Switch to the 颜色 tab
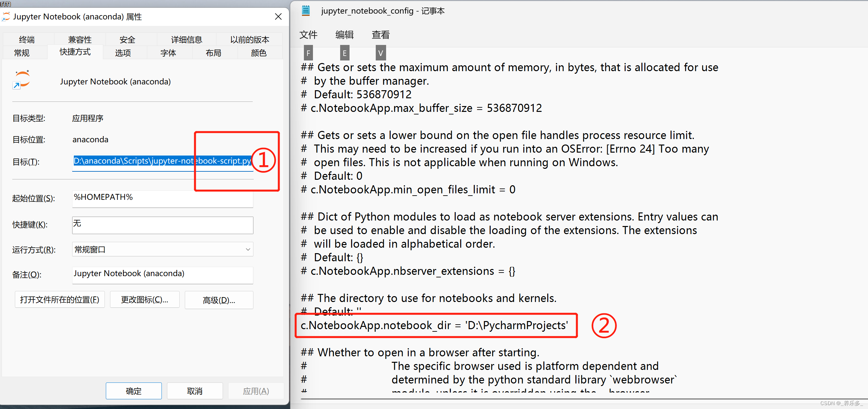Viewport: 868px width, 409px height. tap(259, 53)
